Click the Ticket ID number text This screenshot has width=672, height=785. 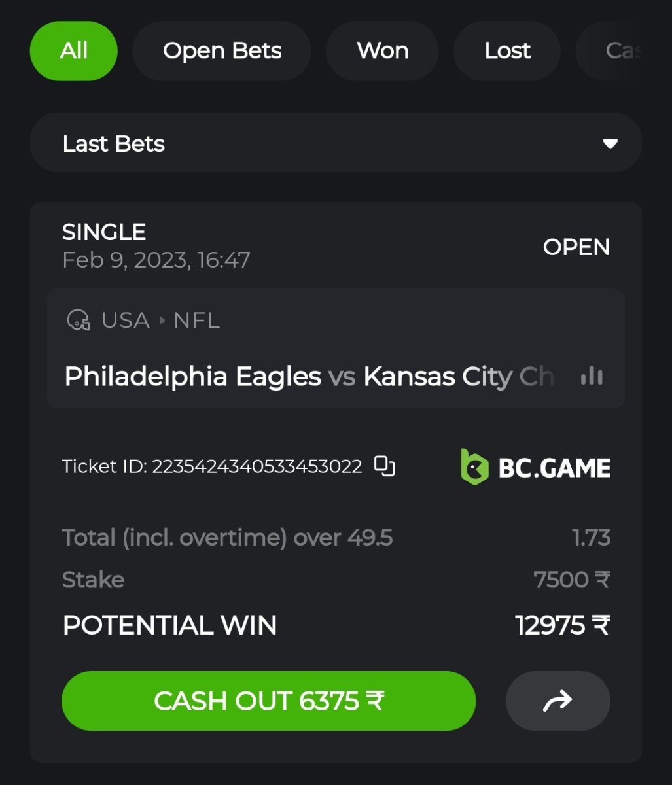[x=256, y=466]
